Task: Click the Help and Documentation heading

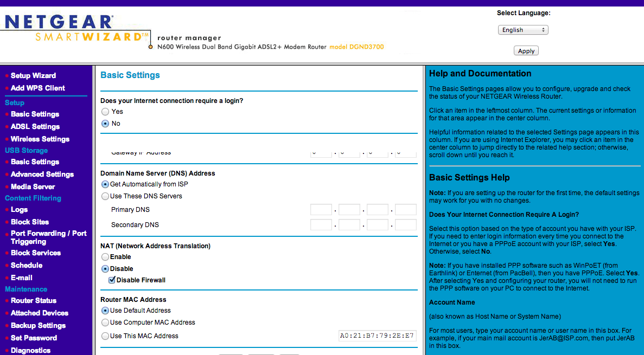Action: tap(480, 74)
